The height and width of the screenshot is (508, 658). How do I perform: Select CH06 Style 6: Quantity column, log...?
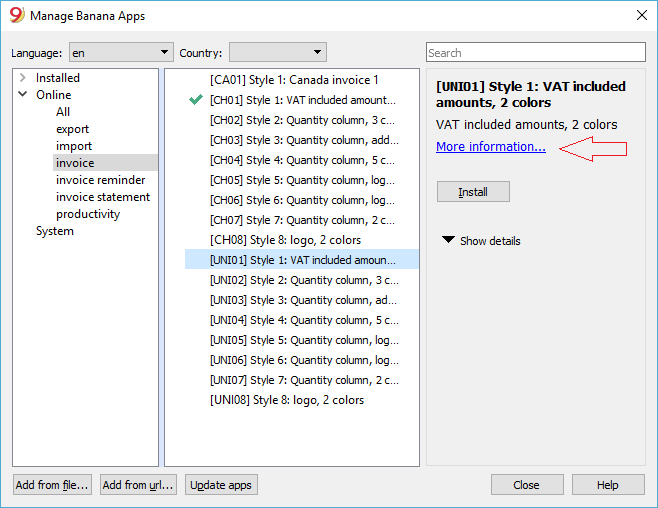point(302,200)
